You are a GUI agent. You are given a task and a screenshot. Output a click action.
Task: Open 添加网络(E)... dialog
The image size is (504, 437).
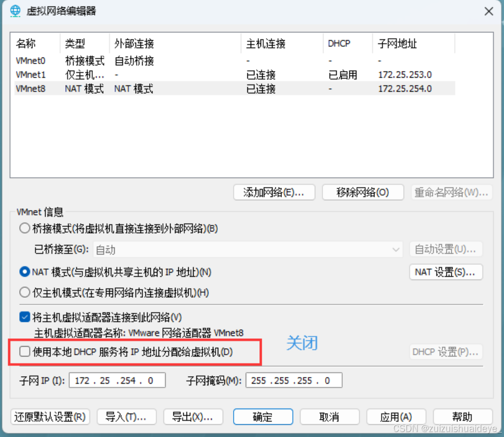click(274, 192)
